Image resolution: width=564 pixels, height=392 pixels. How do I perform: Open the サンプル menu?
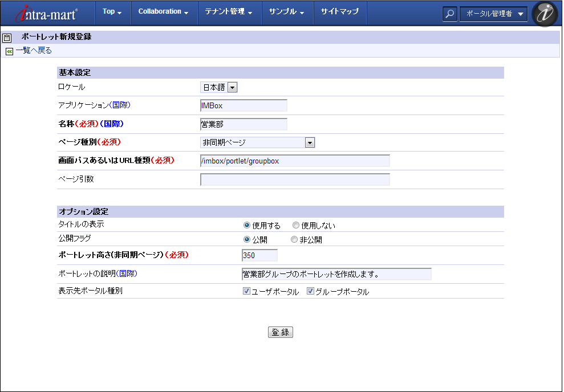pos(286,12)
